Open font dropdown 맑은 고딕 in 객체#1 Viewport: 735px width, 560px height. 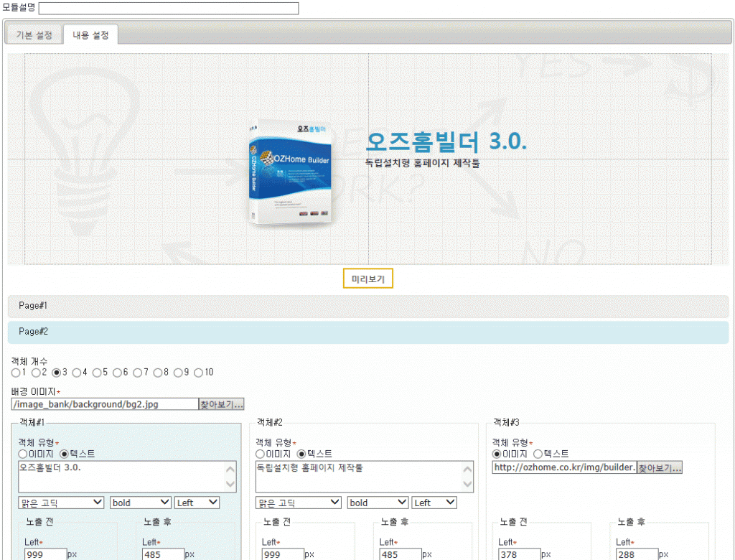(61, 503)
